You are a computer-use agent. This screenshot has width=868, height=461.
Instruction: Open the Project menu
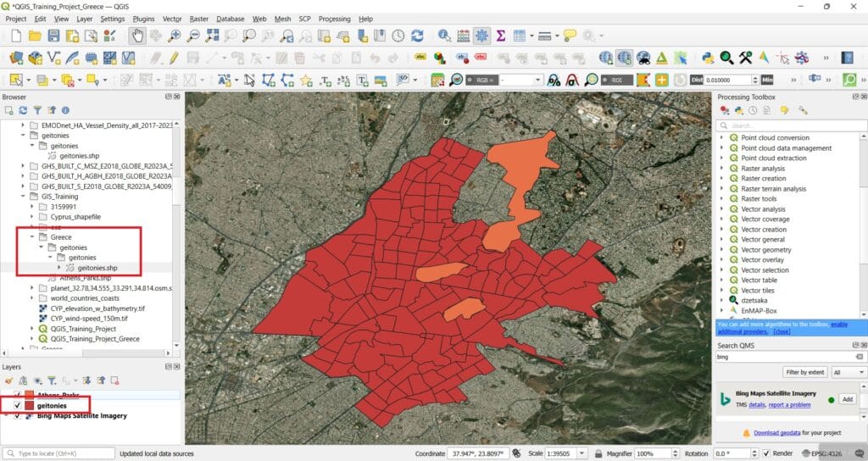click(x=16, y=19)
